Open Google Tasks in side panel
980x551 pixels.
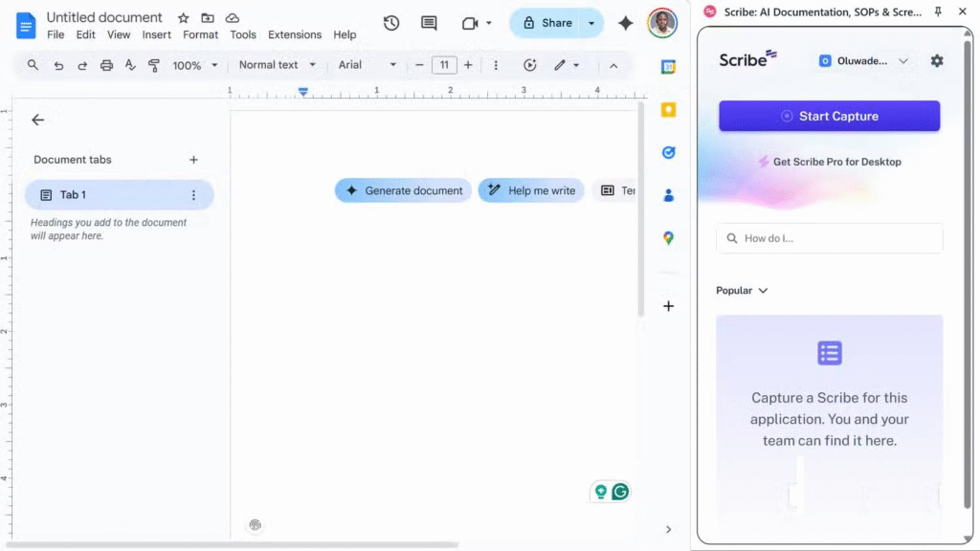pos(668,152)
